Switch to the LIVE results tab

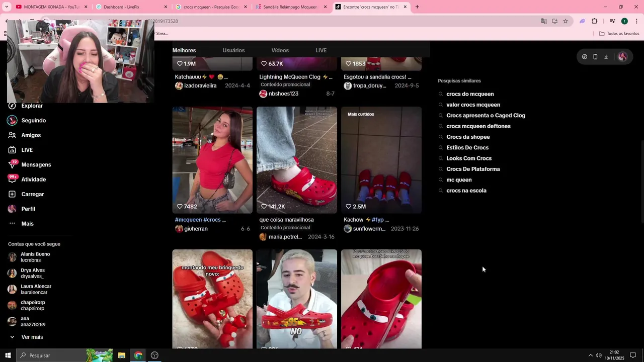321,50
